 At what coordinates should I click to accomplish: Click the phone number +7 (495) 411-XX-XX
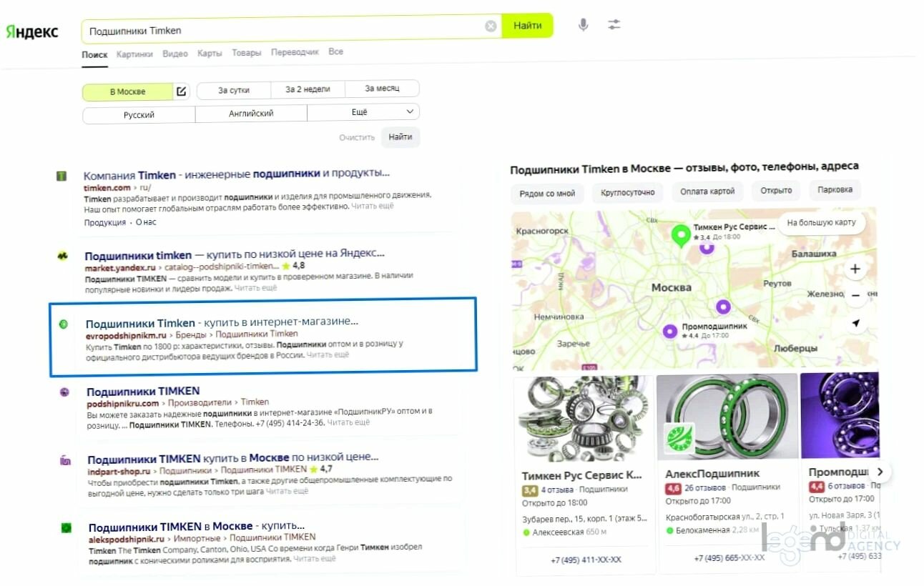tap(586, 560)
